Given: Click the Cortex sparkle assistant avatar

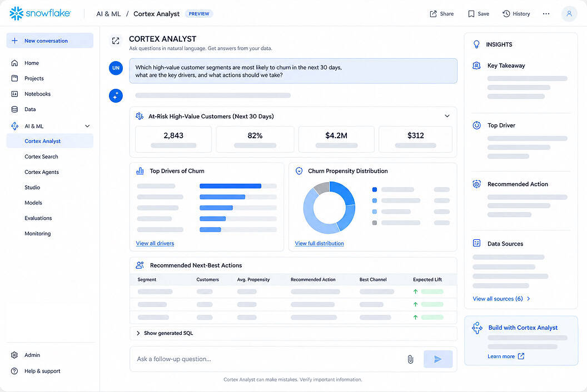Looking at the screenshot, I should click(x=116, y=96).
